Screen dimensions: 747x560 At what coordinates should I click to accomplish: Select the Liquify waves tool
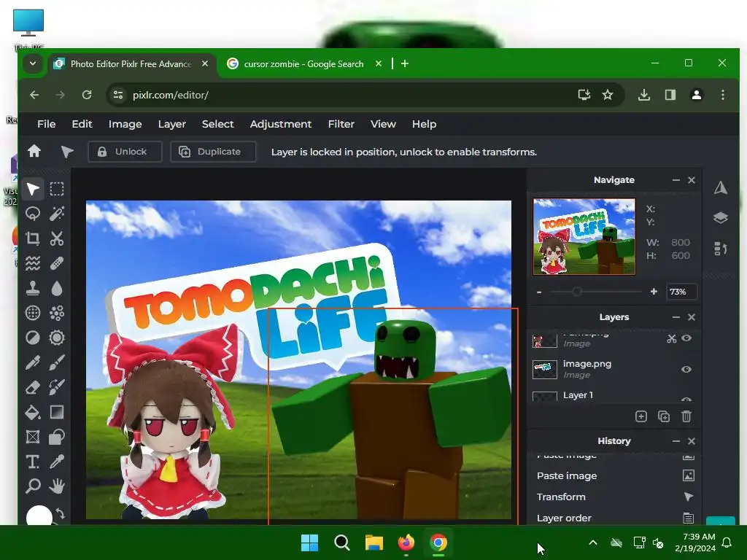tap(32, 262)
